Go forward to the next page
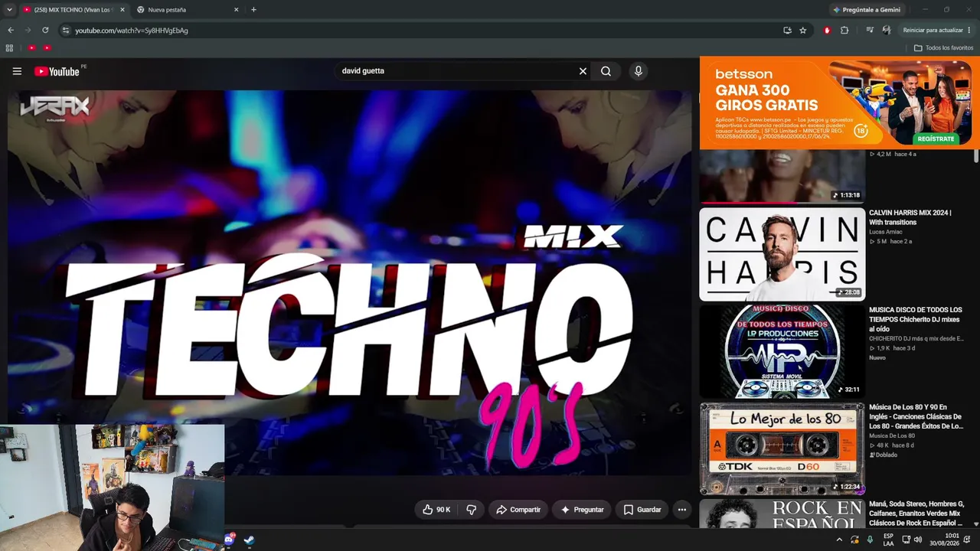Image resolution: width=980 pixels, height=551 pixels. click(x=28, y=31)
